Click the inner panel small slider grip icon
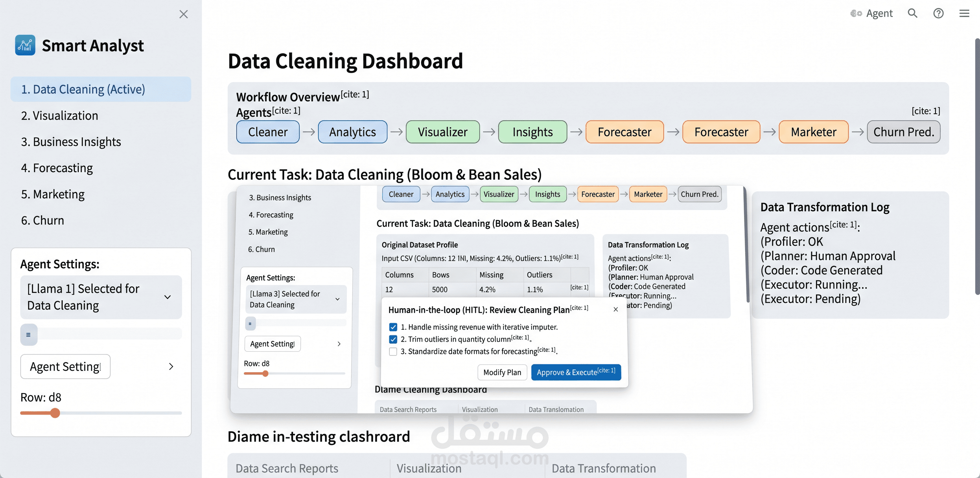Screen dimensions: 980x478 point(250,324)
